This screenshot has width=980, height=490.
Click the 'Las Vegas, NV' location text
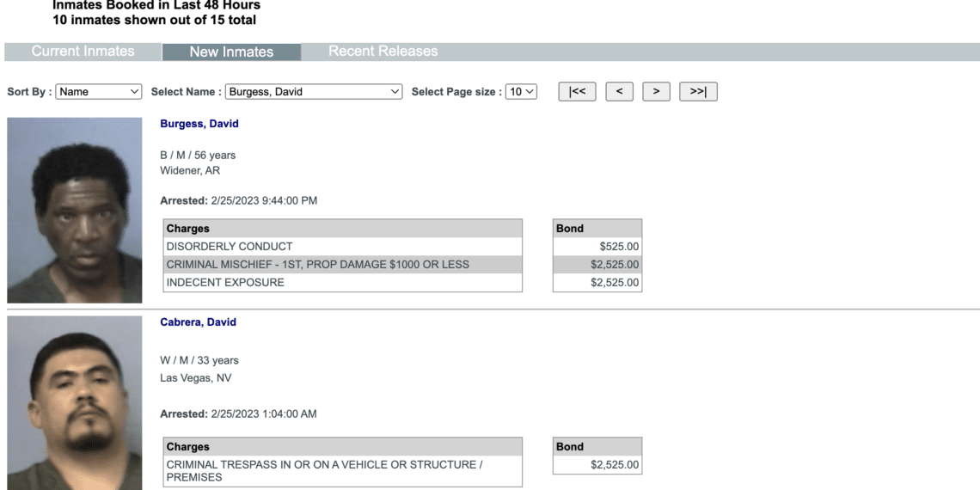pyautogui.click(x=196, y=378)
